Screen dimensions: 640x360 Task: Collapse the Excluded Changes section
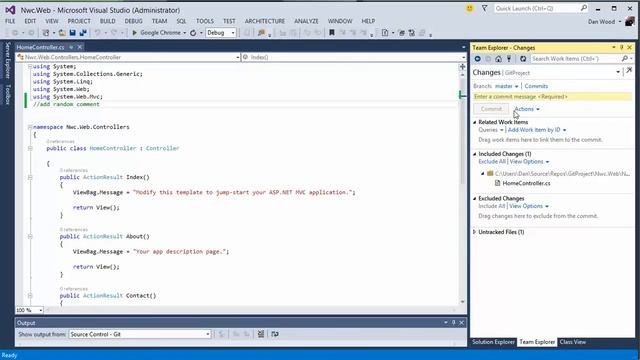(475, 198)
